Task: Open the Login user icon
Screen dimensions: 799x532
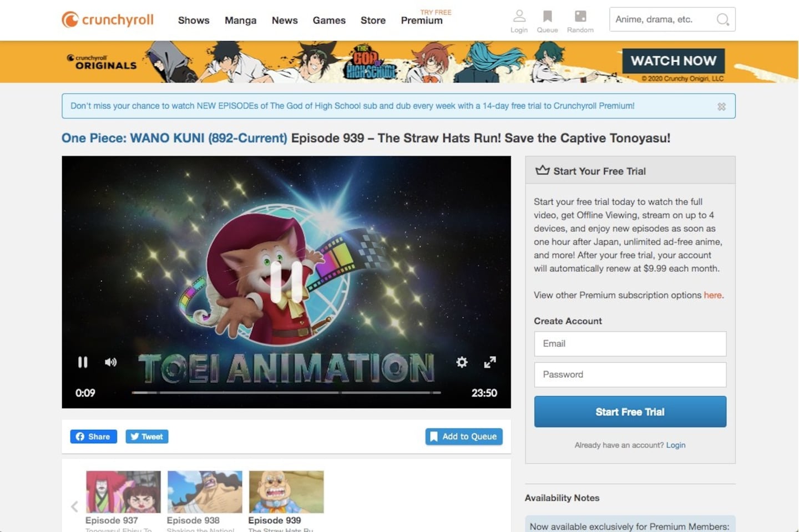Action: (x=519, y=16)
